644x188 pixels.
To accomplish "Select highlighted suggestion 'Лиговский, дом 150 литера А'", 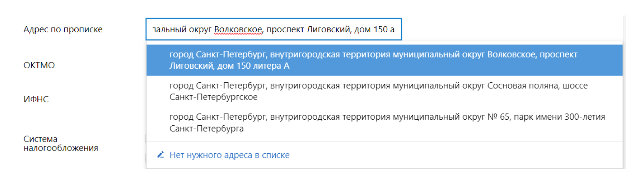I will tap(385, 61).
